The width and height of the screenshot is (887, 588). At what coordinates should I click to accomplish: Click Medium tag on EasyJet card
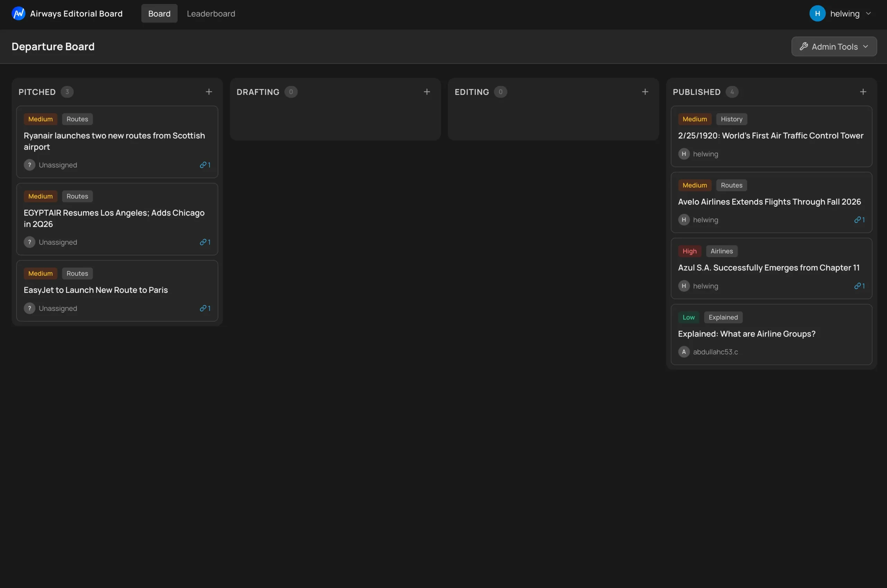(41, 274)
